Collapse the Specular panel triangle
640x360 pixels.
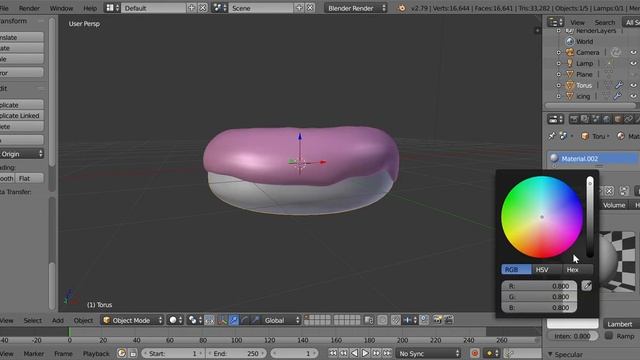[550, 354]
